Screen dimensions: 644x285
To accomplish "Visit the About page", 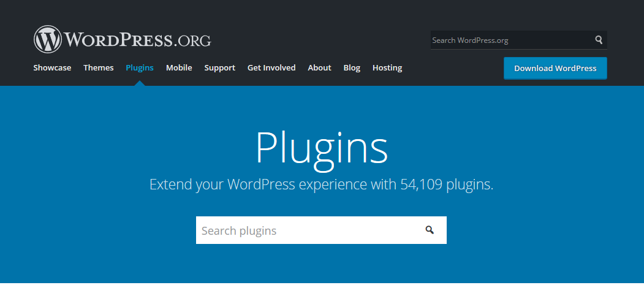I will click(x=319, y=68).
